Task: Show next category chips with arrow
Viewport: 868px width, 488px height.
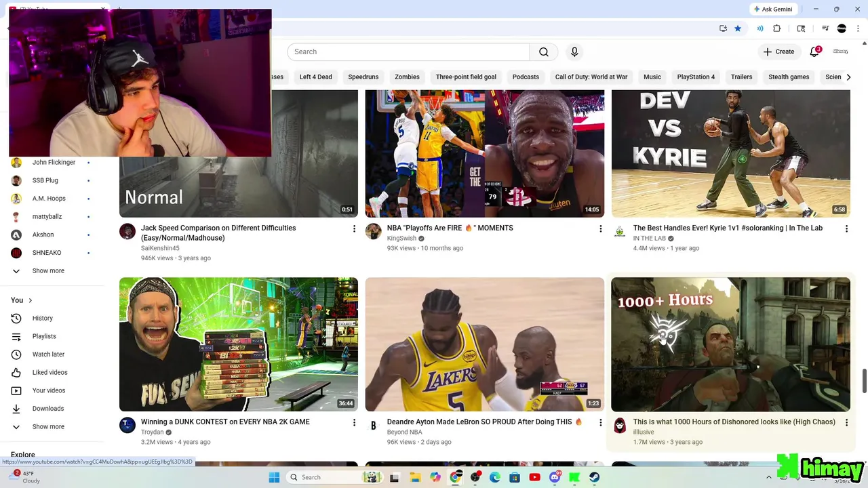Action: click(x=848, y=77)
